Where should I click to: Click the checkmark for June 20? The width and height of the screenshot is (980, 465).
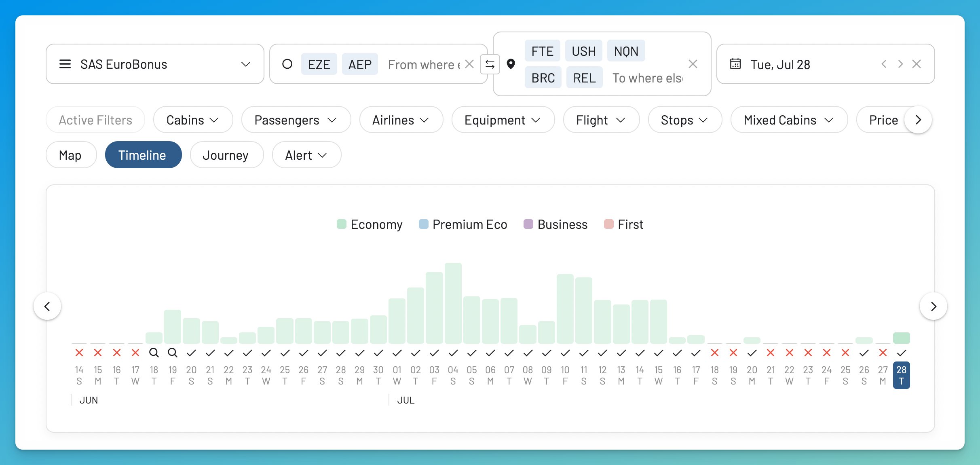pyautogui.click(x=191, y=353)
